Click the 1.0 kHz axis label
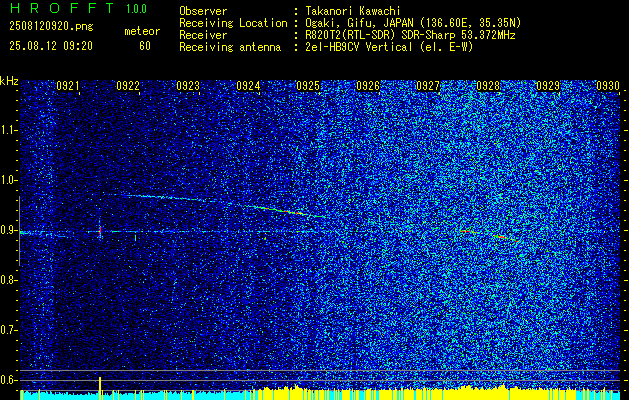 coord(8,180)
